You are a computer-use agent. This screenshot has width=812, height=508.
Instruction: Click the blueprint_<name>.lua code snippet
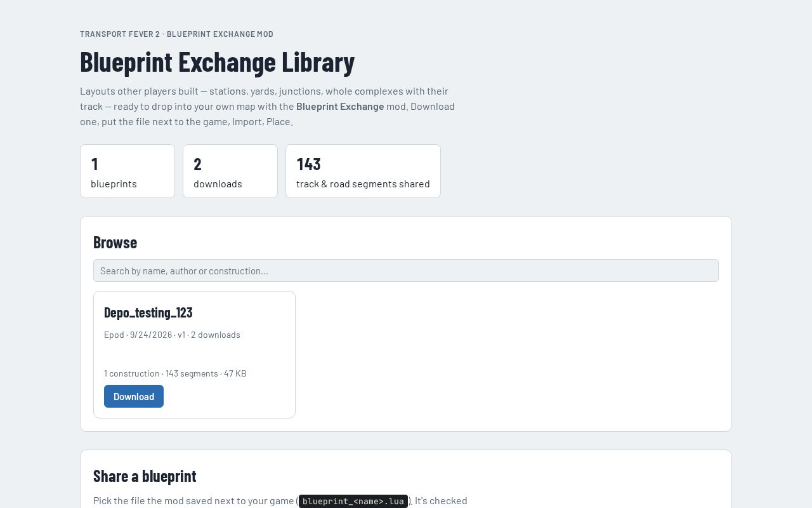353,501
